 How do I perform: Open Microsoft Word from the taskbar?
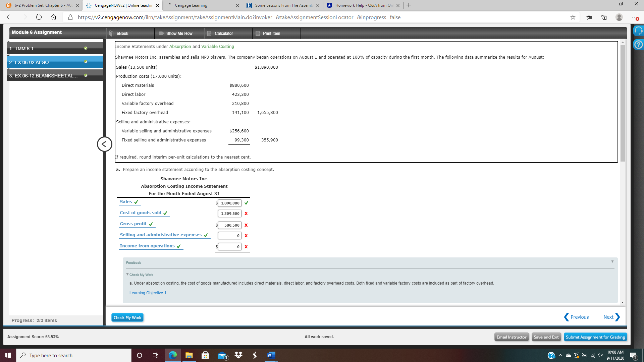pyautogui.click(x=271, y=355)
